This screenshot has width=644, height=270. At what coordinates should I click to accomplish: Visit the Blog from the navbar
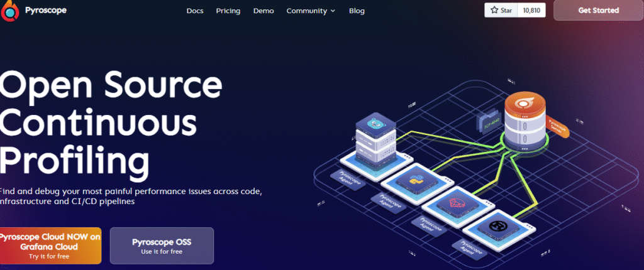357,11
